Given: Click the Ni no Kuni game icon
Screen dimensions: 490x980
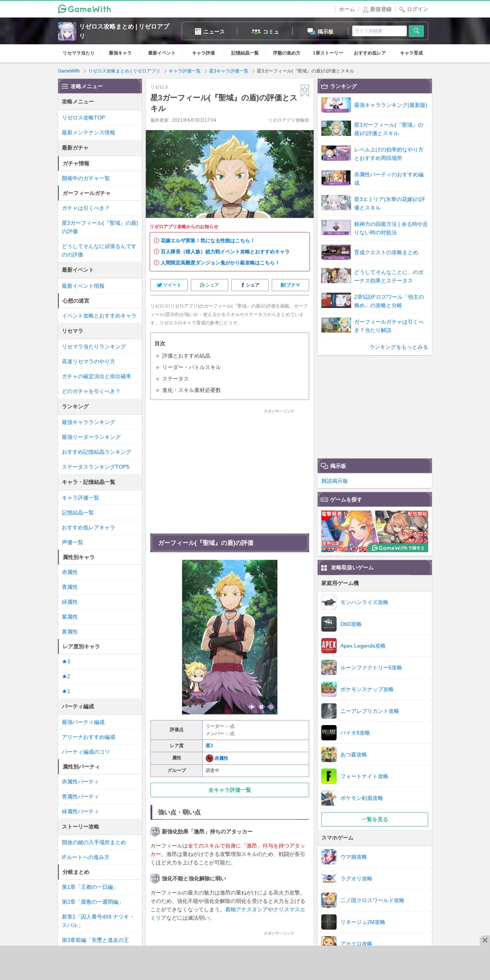Looking at the screenshot, I should tap(329, 900).
